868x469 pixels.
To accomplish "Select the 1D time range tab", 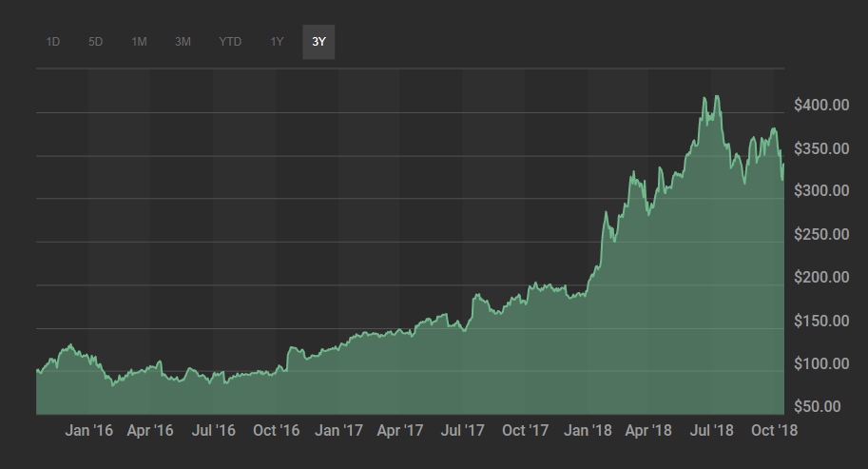I will tap(53, 42).
